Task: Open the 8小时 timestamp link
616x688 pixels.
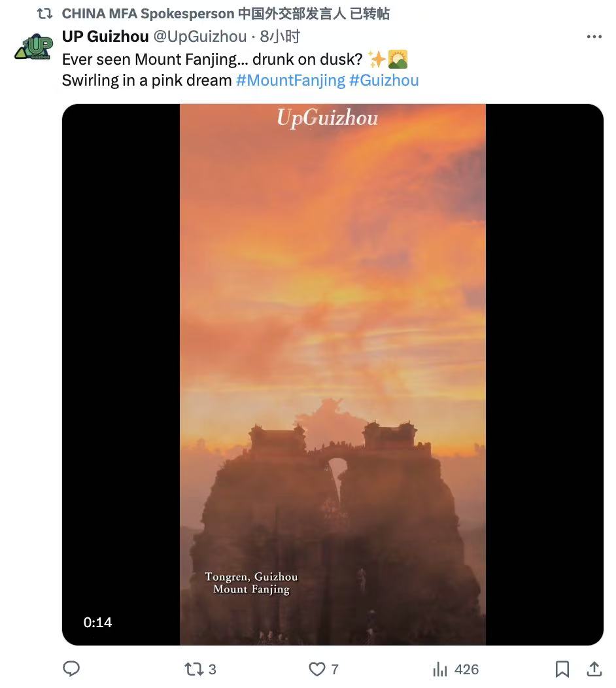Action: (x=280, y=37)
